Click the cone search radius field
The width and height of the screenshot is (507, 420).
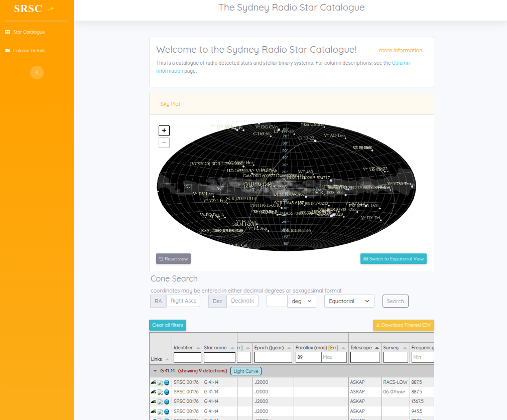point(277,301)
